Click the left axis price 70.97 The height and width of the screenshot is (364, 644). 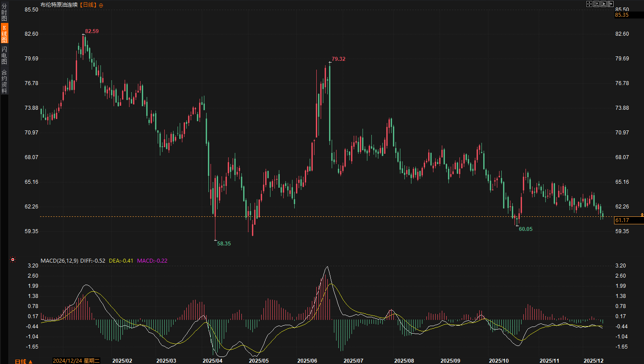(x=31, y=133)
